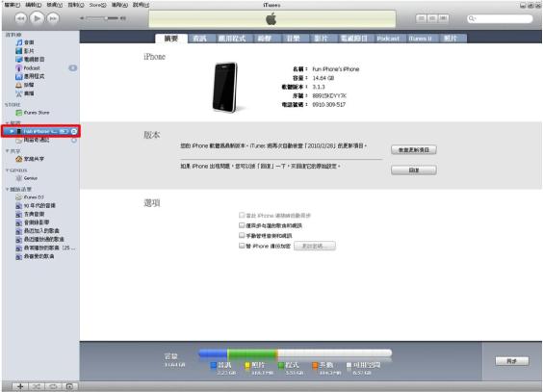This screenshot has height=392, width=543.
Task: Click the 更改密碼 change password button
Action: click(x=315, y=246)
